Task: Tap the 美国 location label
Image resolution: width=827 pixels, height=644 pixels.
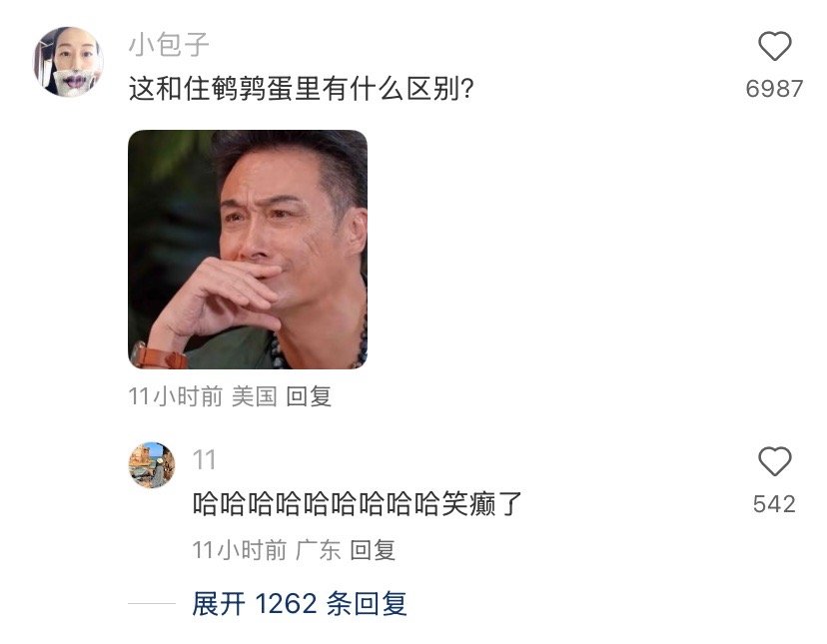Action: [x=255, y=396]
